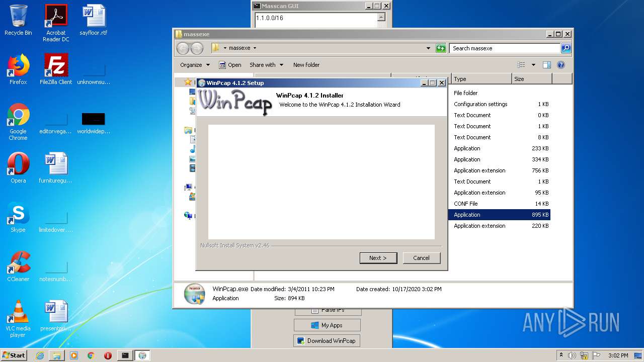Click the Back arrow in massexe Explorer

coord(183,48)
